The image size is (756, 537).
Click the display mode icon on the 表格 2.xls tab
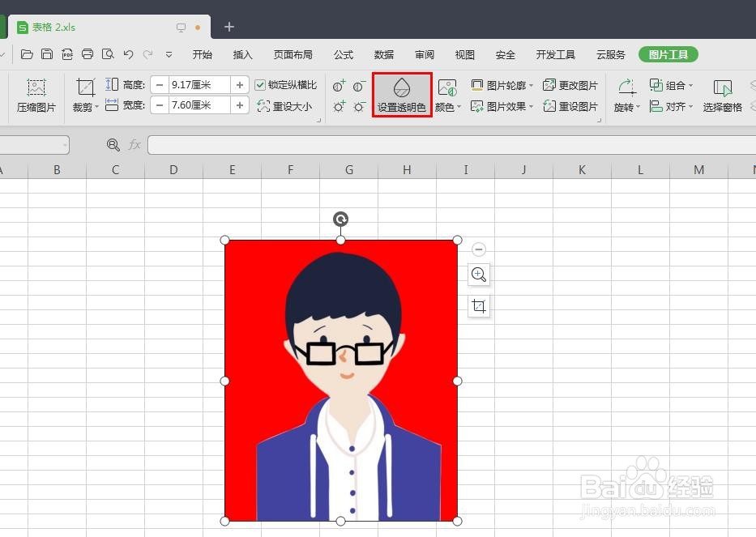181,28
